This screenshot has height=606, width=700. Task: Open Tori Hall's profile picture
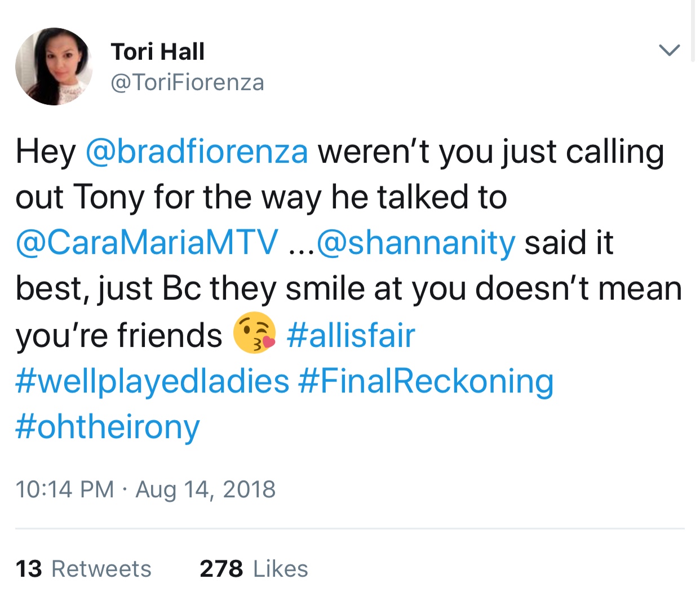(x=54, y=66)
